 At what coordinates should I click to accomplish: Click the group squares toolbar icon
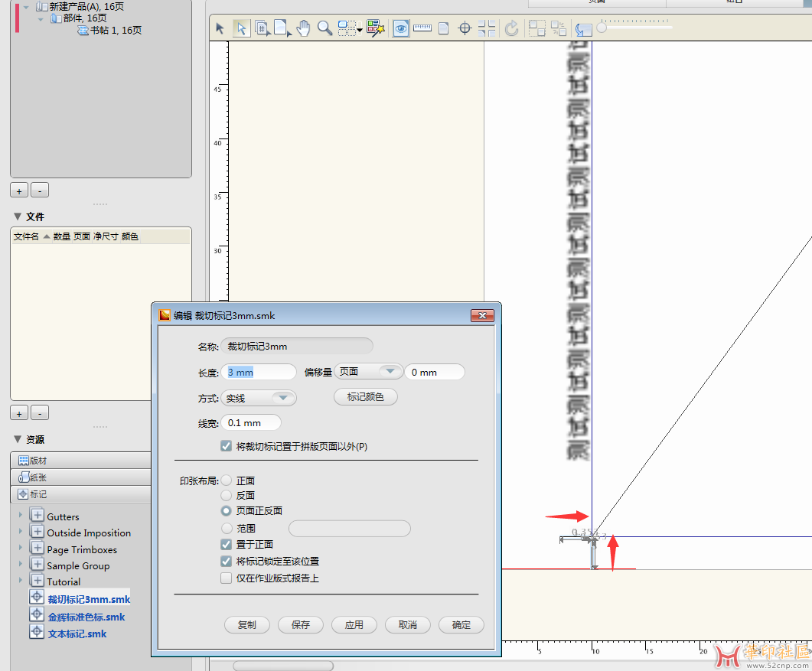point(537,28)
